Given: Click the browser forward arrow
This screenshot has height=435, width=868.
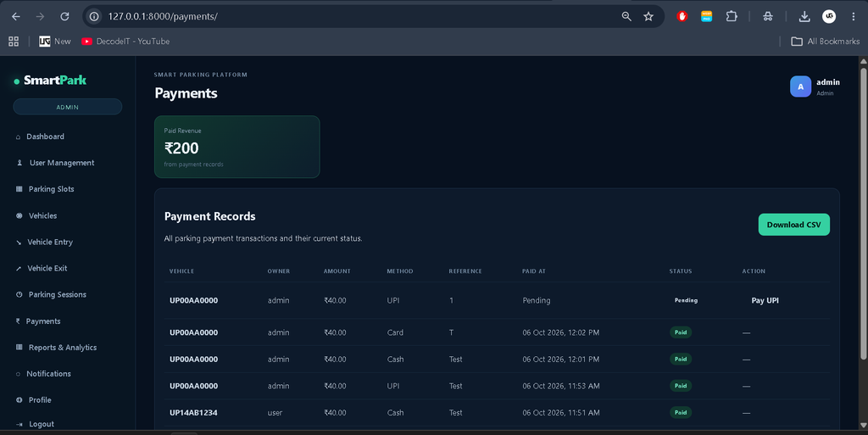Looking at the screenshot, I should [x=40, y=17].
